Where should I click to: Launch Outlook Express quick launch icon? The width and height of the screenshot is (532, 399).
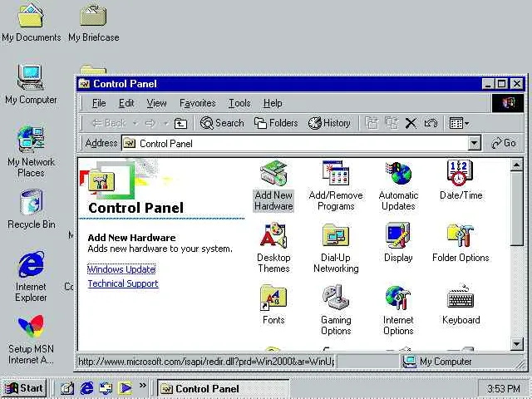pos(106,388)
